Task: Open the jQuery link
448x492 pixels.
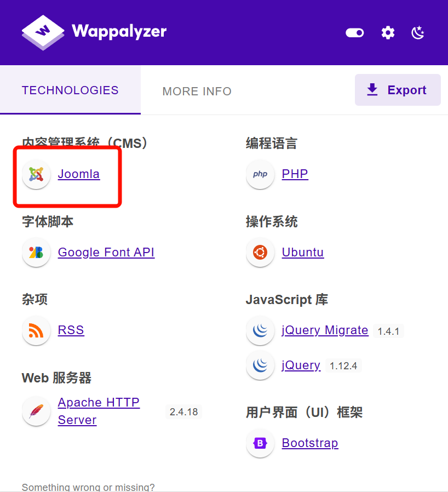Action: [x=301, y=365]
